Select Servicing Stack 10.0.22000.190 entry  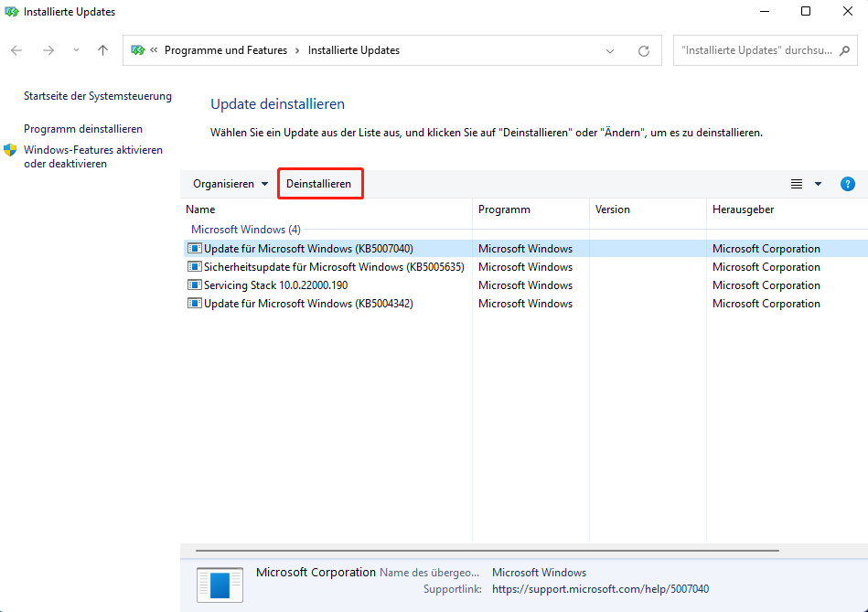(275, 285)
